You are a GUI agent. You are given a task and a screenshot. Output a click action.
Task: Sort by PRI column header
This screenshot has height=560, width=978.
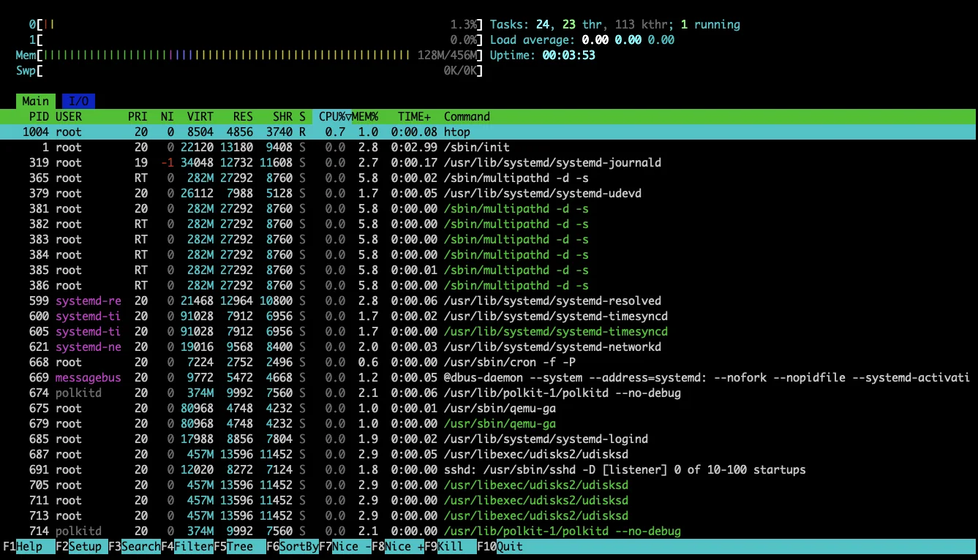click(138, 117)
